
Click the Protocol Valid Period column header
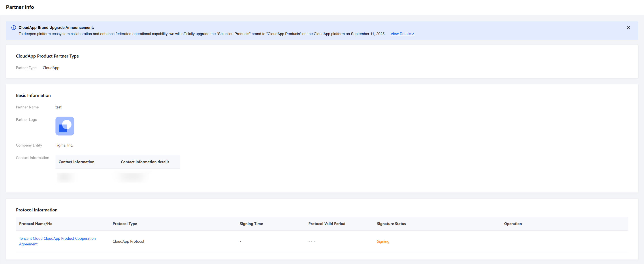point(326,223)
